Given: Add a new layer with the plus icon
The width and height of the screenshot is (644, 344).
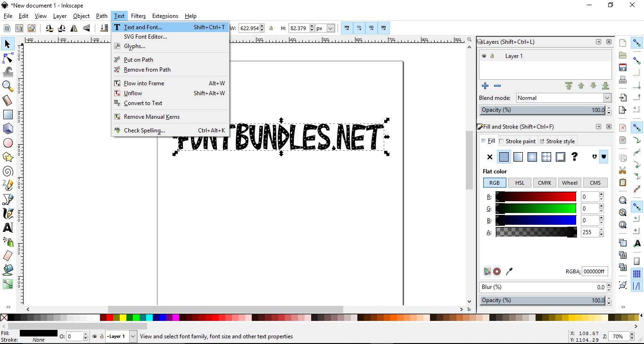Looking at the screenshot, I should coord(485,86).
